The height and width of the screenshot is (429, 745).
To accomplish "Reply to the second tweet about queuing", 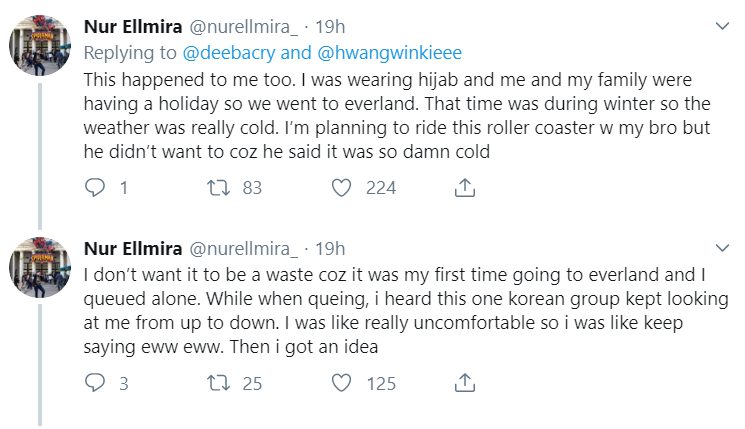I will [96, 383].
